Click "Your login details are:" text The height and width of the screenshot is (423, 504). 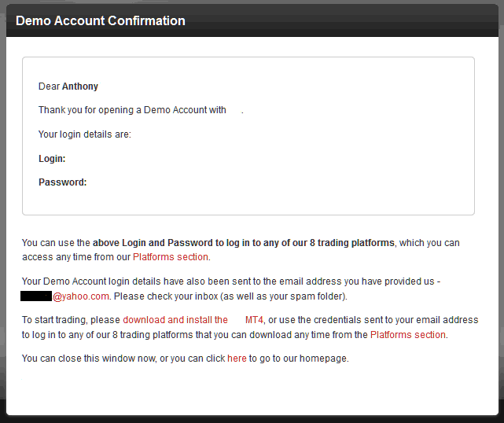click(85, 134)
